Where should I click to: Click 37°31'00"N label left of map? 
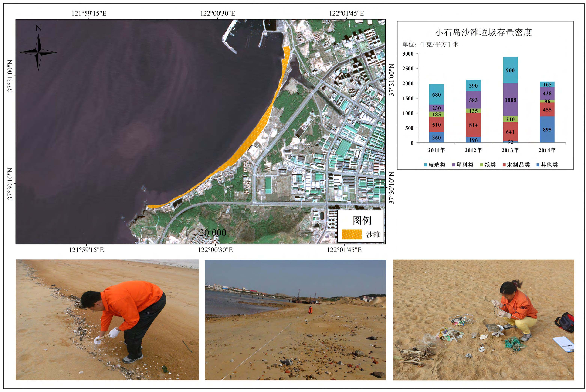(10, 76)
